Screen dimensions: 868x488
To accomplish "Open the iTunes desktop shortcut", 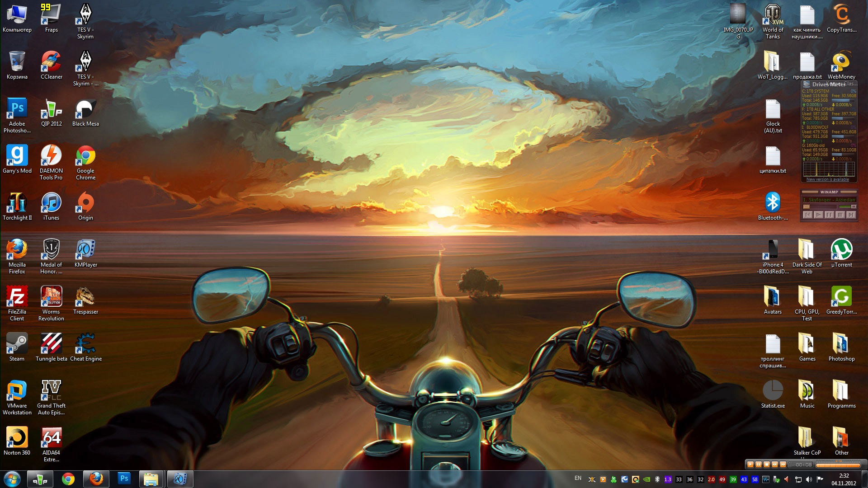I will pyautogui.click(x=51, y=206).
